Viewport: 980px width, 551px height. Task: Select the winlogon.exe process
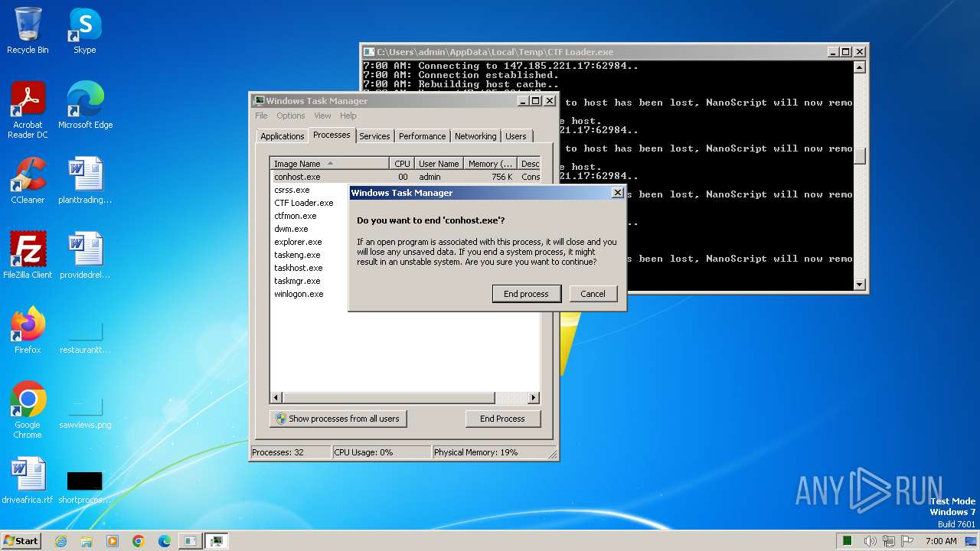pos(299,294)
